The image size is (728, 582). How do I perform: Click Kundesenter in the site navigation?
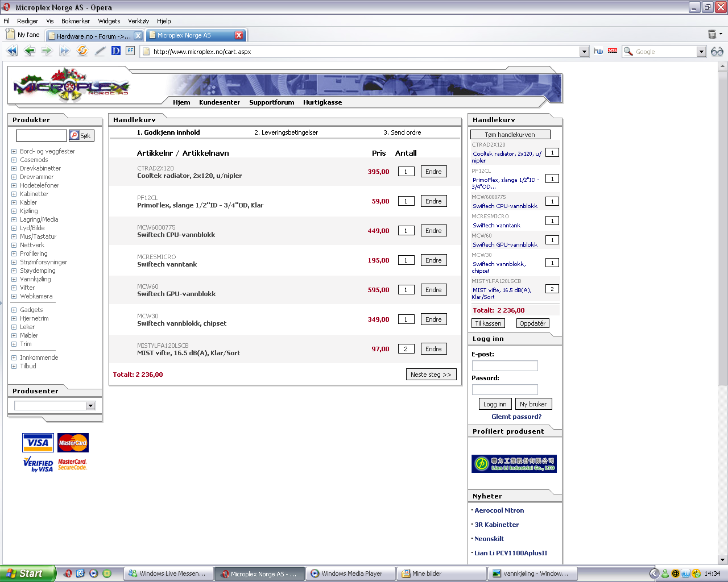click(x=220, y=102)
